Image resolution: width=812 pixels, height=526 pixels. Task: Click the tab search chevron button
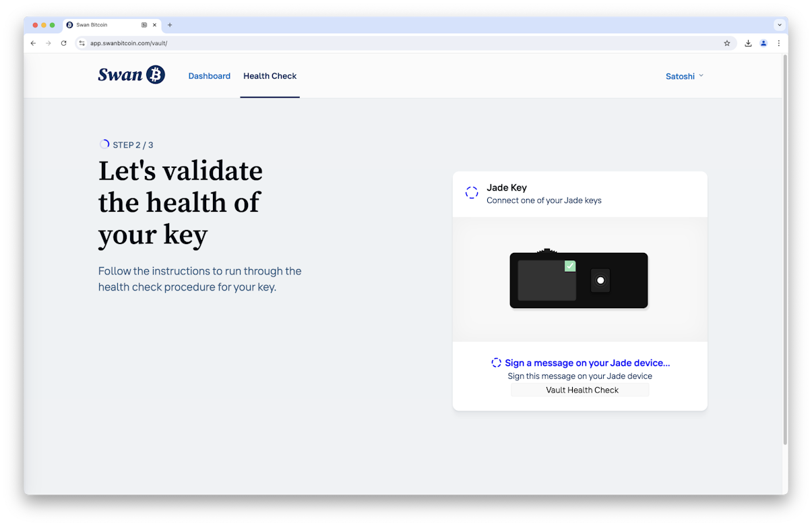pos(780,25)
